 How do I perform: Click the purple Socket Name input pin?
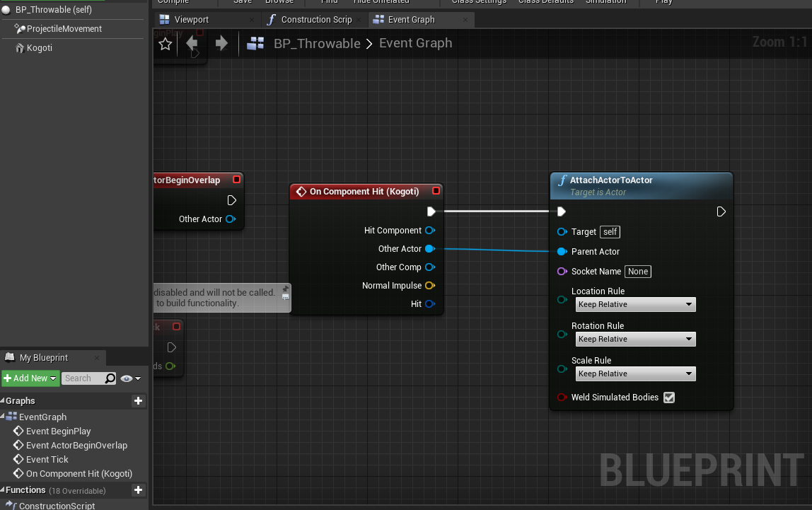[562, 272]
